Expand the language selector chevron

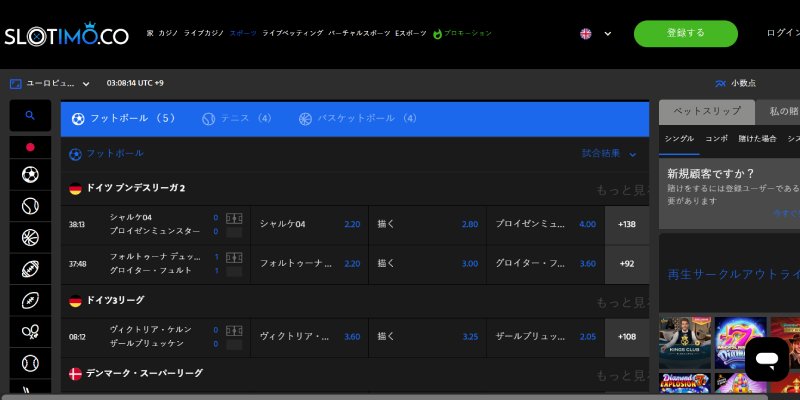click(x=608, y=34)
